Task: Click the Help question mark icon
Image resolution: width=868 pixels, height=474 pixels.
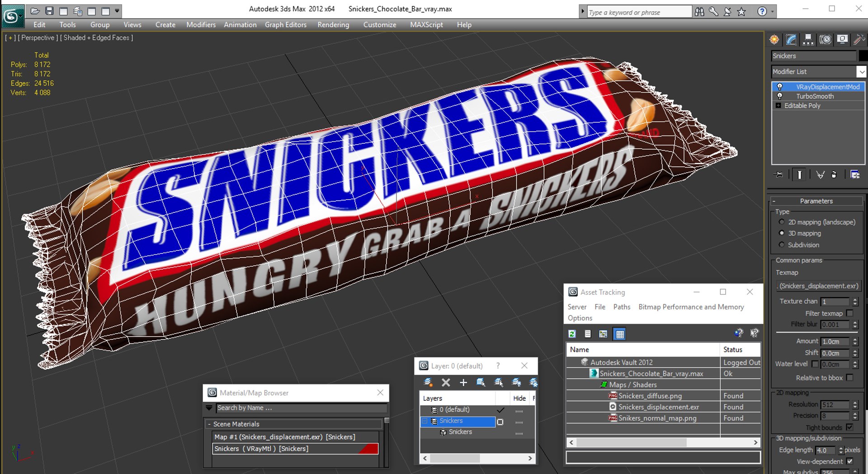Action: [762, 12]
